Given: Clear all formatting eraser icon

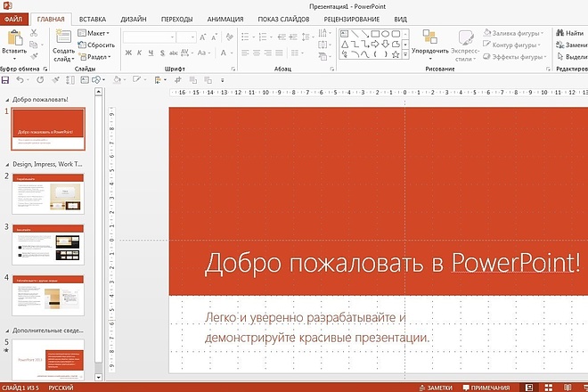Looking at the screenshot, I should tap(230, 37).
